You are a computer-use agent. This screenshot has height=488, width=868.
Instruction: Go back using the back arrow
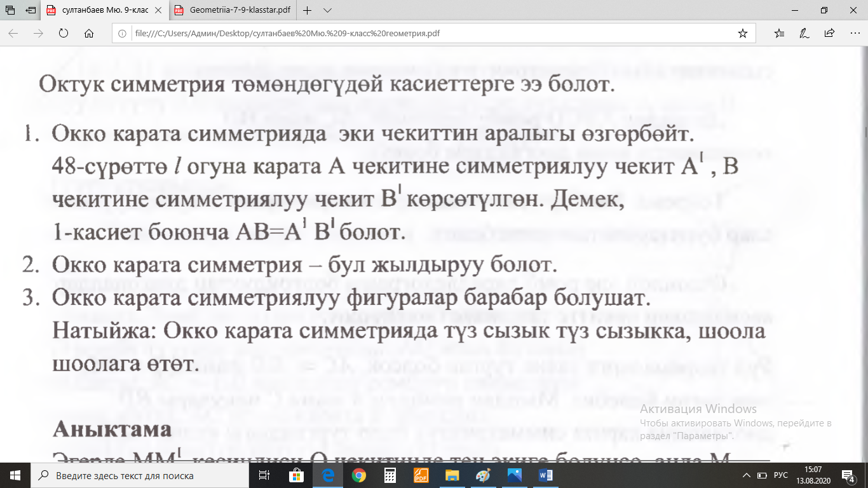tap(13, 34)
